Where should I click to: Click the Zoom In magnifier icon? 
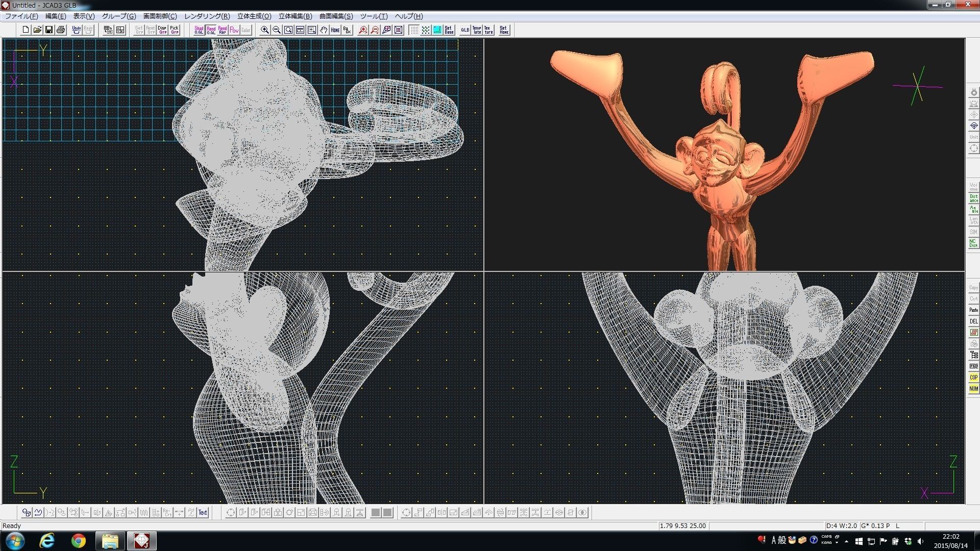click(265, 30)
